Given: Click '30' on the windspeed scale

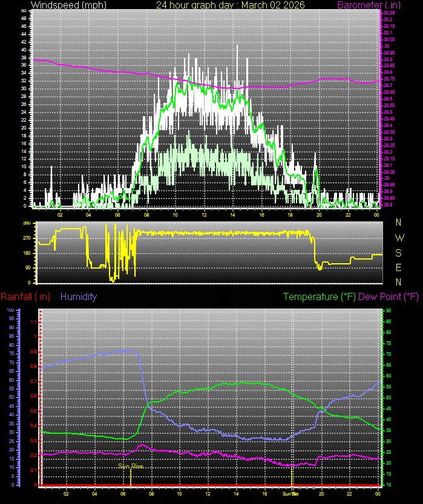Looking at the screenshot, I should [24, 89].
